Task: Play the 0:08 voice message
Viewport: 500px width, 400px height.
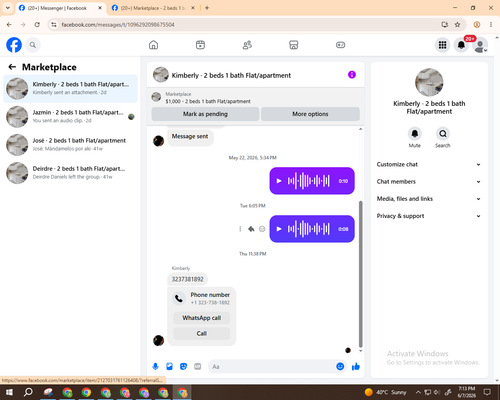Action: point(279,229)
